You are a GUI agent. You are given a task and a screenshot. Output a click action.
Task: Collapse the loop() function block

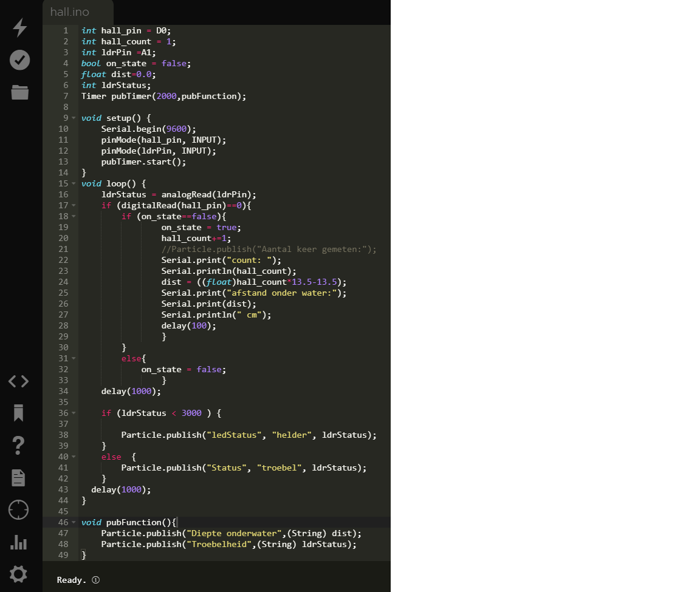[73, 183]
